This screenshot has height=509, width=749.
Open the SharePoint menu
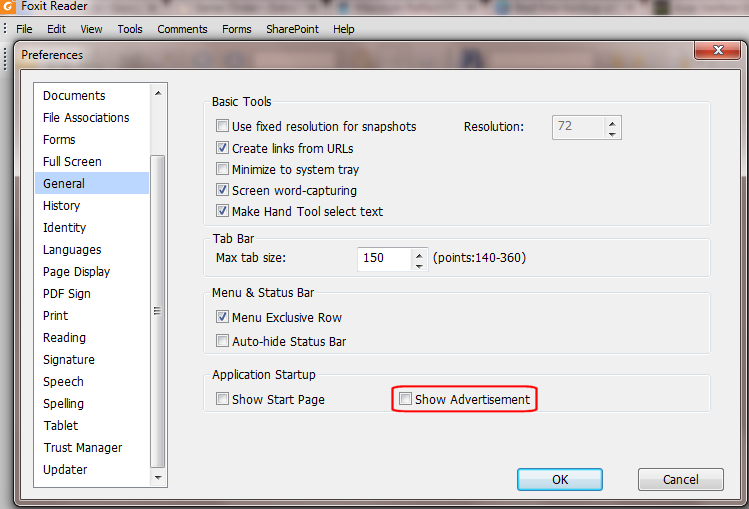(292, 29)
